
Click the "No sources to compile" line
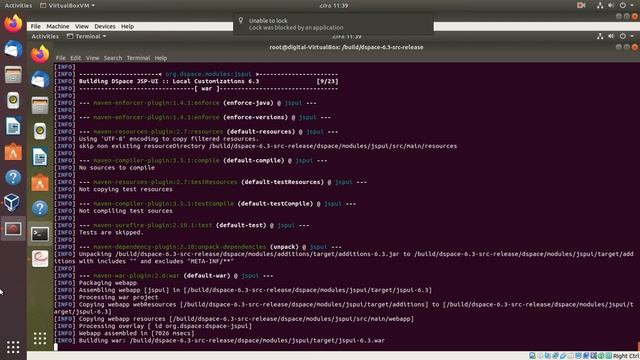click(117, 168)
